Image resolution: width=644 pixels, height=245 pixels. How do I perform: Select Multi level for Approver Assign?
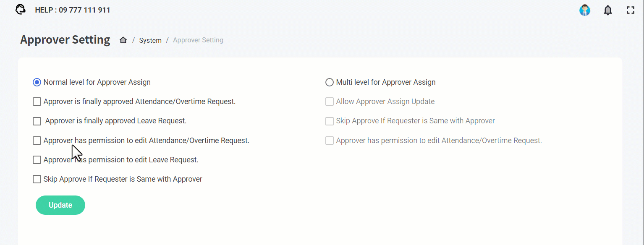[330, 82]
